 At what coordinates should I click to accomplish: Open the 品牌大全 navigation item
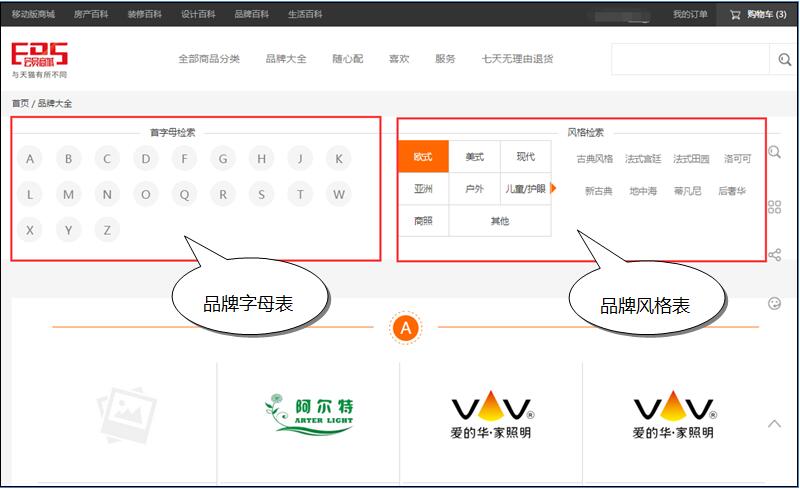[286, 59]
